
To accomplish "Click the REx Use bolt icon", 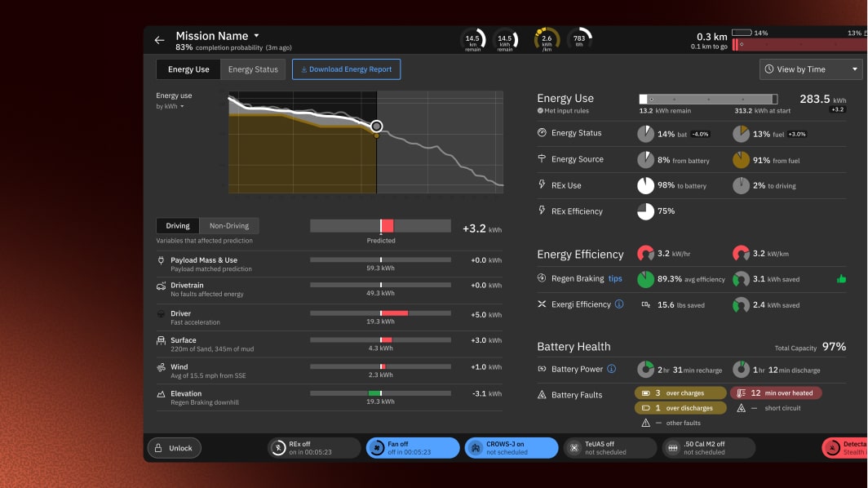I will pyautogui.click(x=542, y=184).
